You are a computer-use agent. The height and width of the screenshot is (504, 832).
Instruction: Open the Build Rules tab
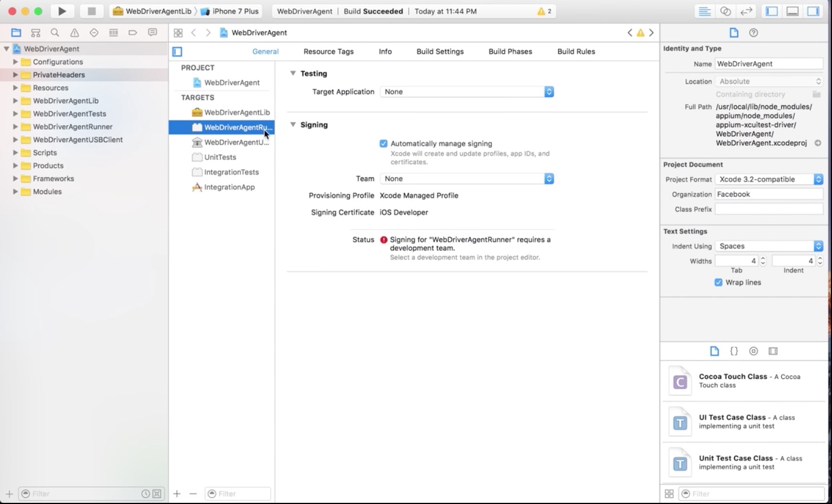[x=576, y=51]
